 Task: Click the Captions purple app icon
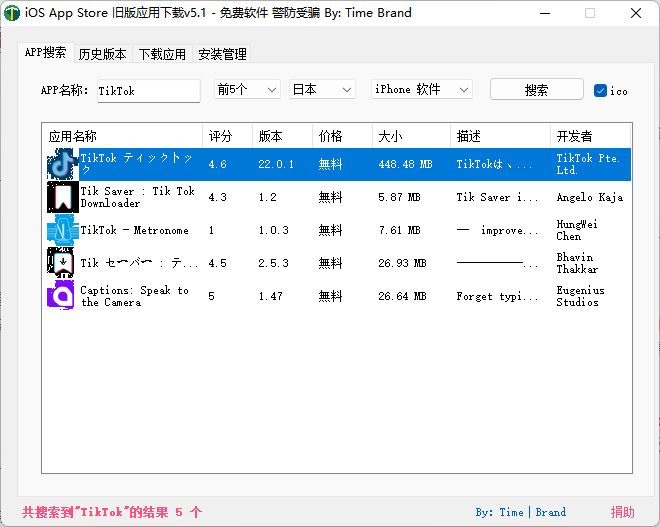coord(63,296)
